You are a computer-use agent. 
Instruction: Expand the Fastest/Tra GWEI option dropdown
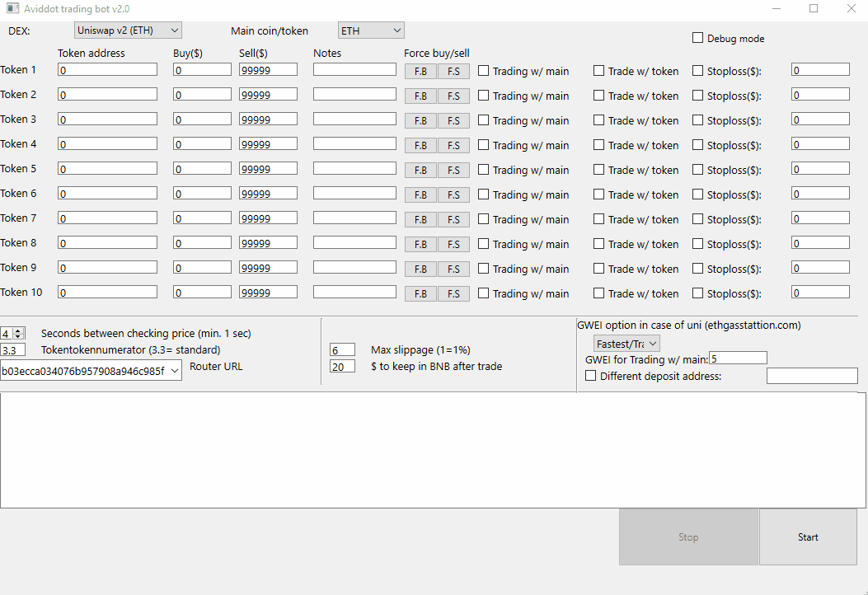tap(626, 344)
